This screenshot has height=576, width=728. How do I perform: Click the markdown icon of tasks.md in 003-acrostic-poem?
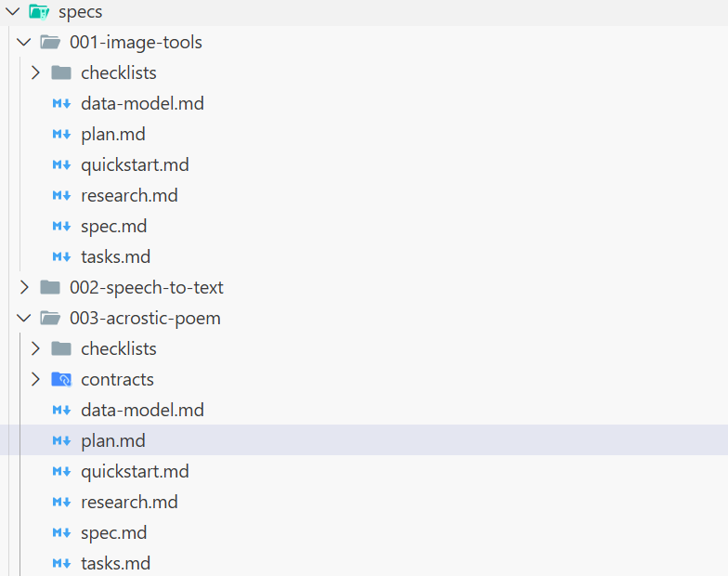(x=61, y=563)
